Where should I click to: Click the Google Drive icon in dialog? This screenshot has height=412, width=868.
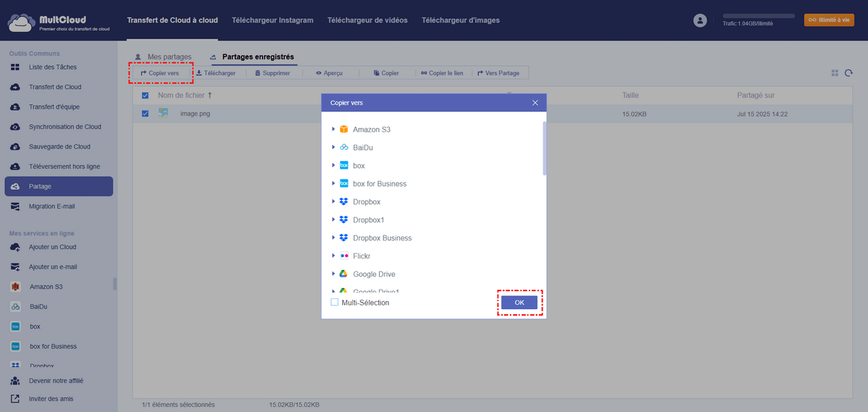pos(344,274)
